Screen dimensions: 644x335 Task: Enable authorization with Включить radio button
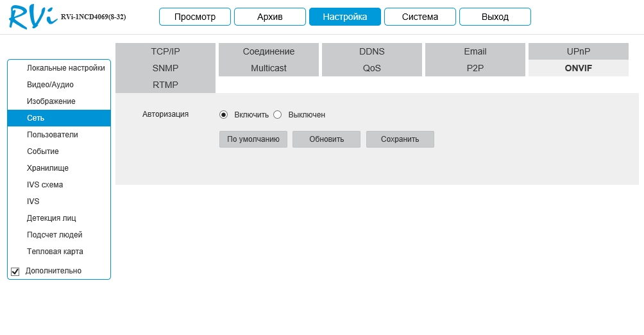click(x=224, y=115)
